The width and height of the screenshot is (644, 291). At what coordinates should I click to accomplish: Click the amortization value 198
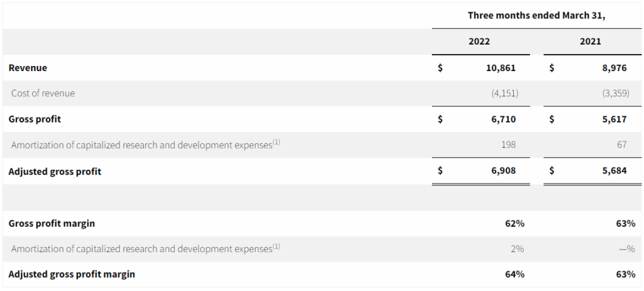(509, 145)
